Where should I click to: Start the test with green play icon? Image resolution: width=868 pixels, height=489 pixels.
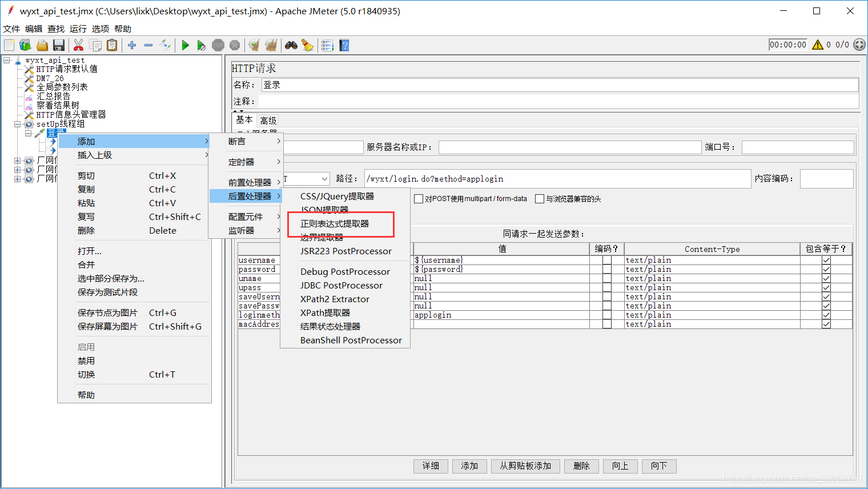185,45
